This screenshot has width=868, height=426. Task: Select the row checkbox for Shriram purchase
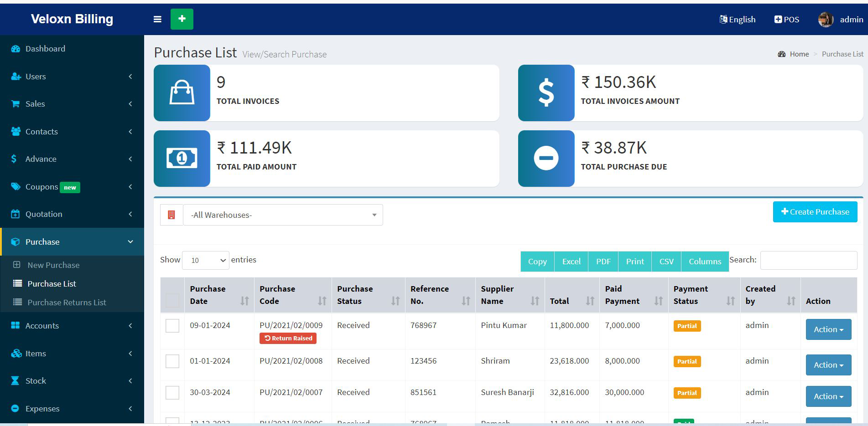click(172, 361)
